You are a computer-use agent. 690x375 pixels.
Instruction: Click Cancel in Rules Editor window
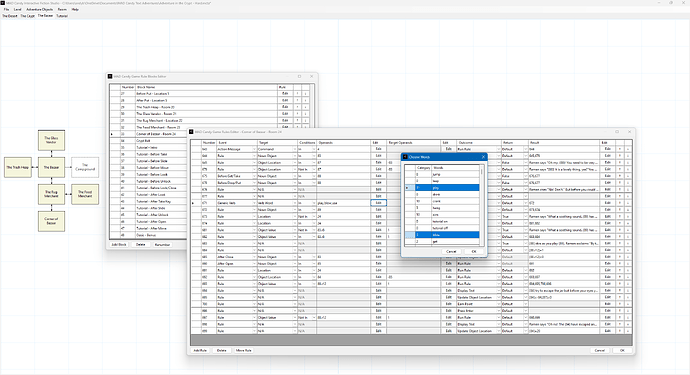pos(600,350)
